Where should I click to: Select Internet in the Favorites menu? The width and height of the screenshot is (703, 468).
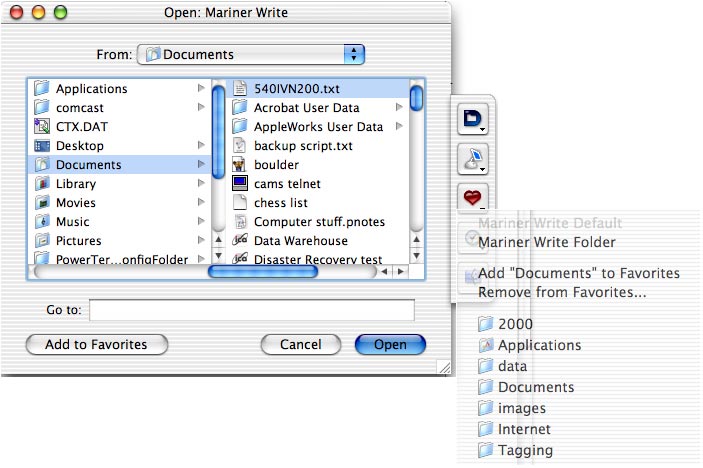[524, 429]
